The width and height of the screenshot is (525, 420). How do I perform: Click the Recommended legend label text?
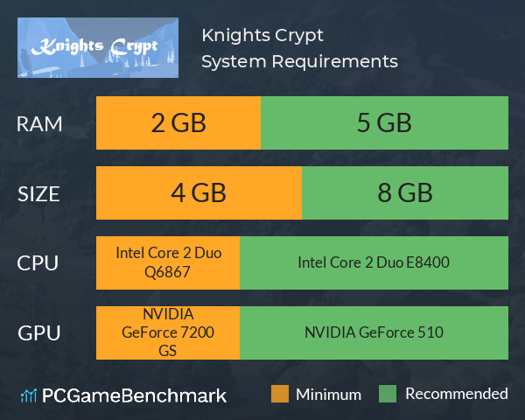(x=457, y=394)
